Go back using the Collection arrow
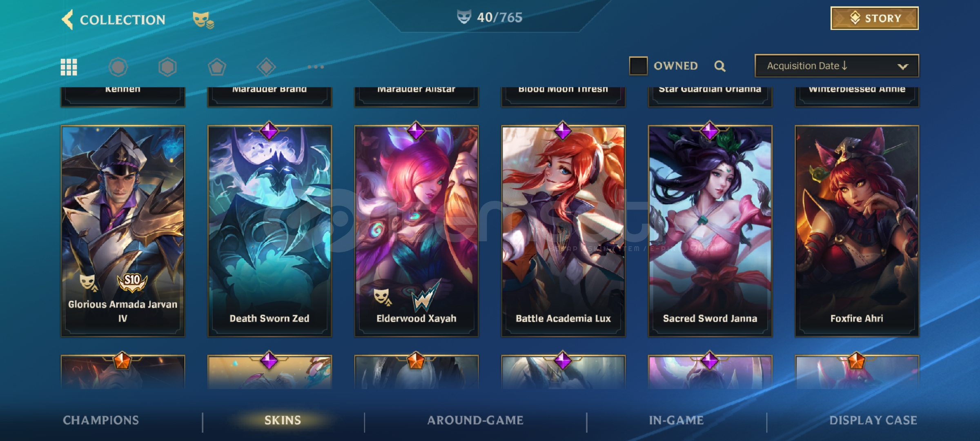The height and width of the screenshot is (441, 980). point(67,19)
